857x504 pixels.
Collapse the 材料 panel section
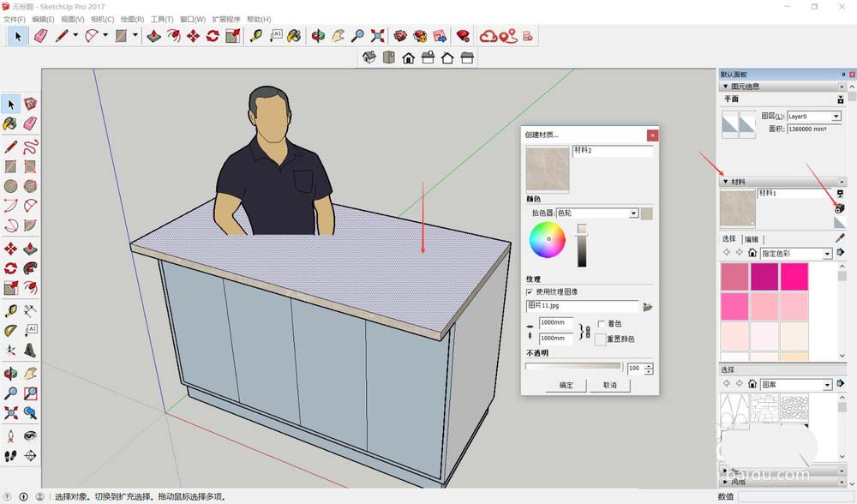pos(726,182)
